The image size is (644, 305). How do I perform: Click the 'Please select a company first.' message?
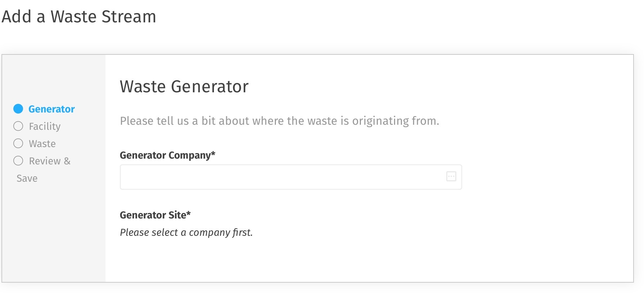pyautogui.click(x=186, y=233)
